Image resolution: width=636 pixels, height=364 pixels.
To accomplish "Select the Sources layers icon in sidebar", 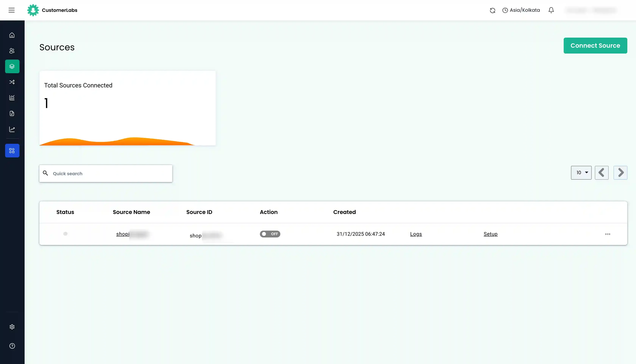I will pyautogui.click(x=12, y=66).
